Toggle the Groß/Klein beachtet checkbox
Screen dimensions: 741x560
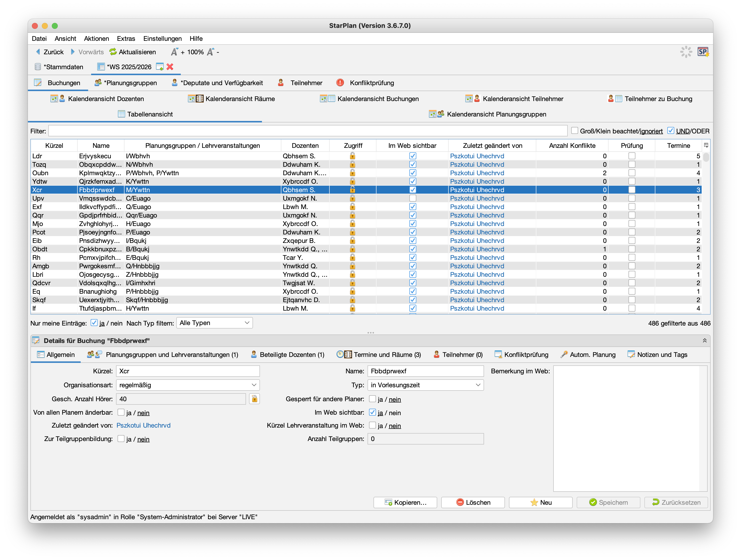(x=574, y=131)
